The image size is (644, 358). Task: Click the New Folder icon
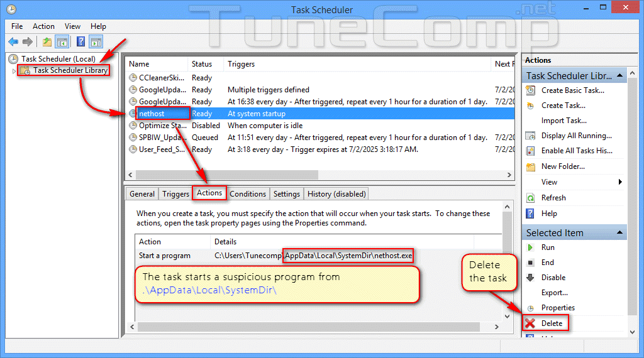[531, 166]
